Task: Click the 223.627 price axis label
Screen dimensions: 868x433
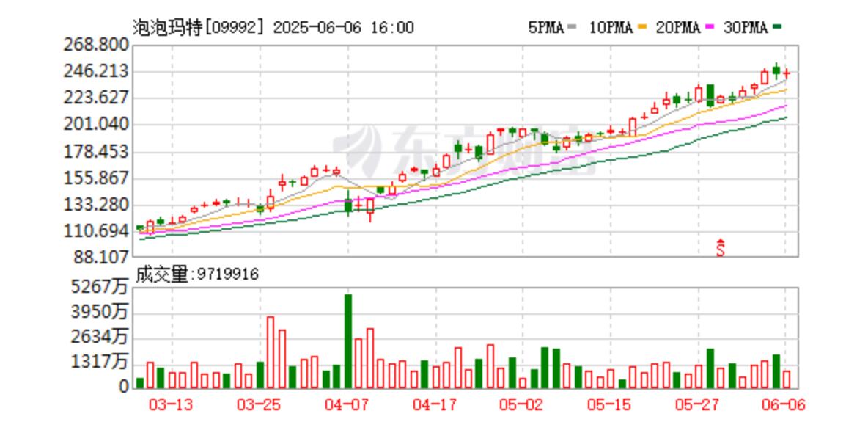Action: (x=97, y=98)
